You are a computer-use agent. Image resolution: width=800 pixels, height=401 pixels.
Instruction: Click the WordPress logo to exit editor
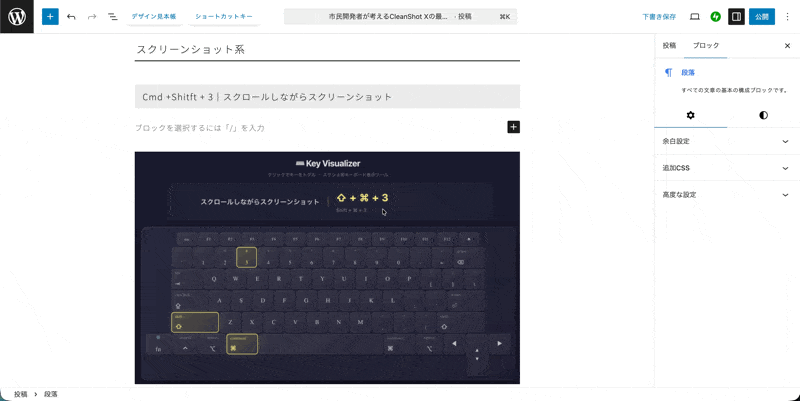point(17,17)
